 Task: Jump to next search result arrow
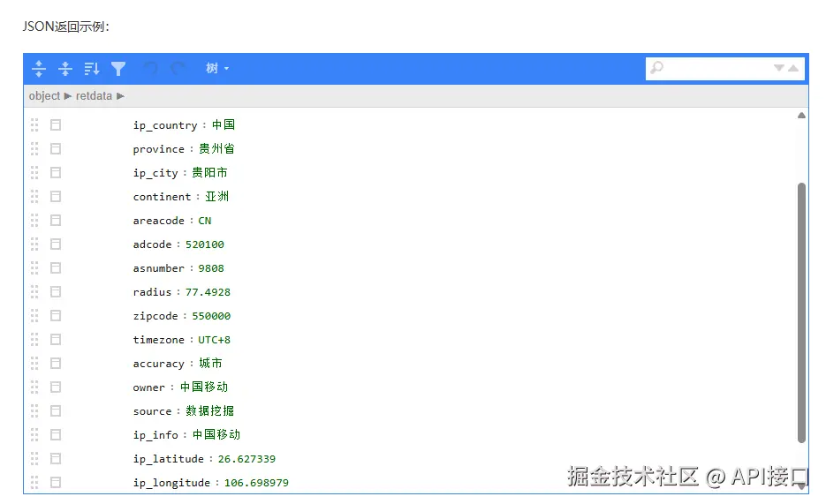778,68
